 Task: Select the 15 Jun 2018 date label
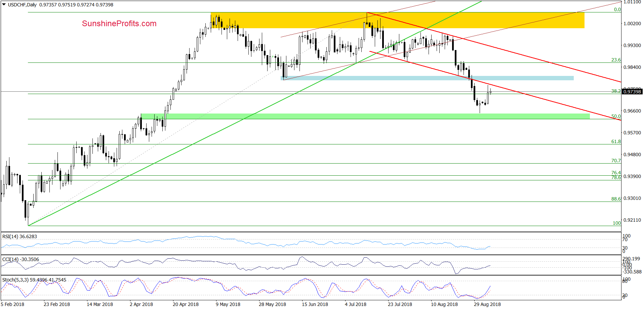coord(315,304)
